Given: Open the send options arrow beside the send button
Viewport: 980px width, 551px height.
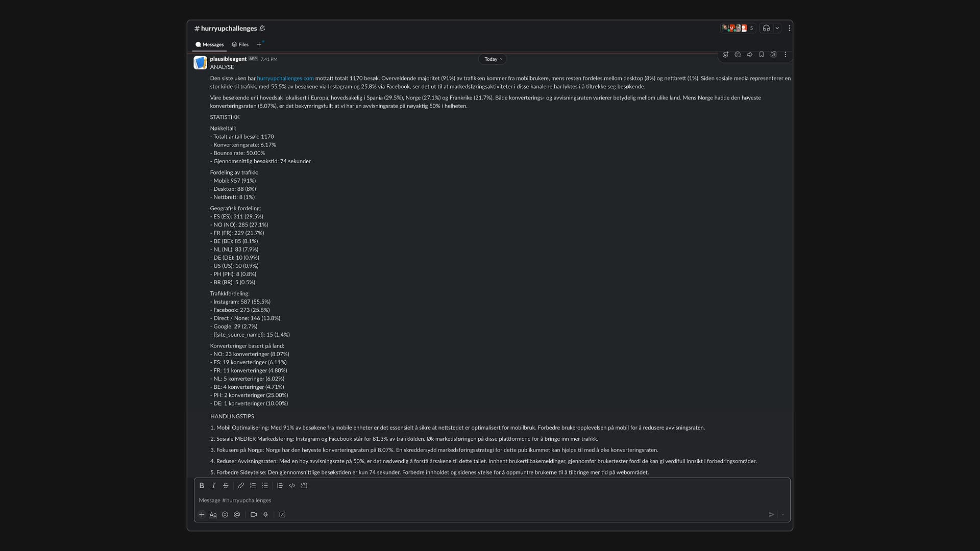Looking at the screenshot, I should point(783,515).
